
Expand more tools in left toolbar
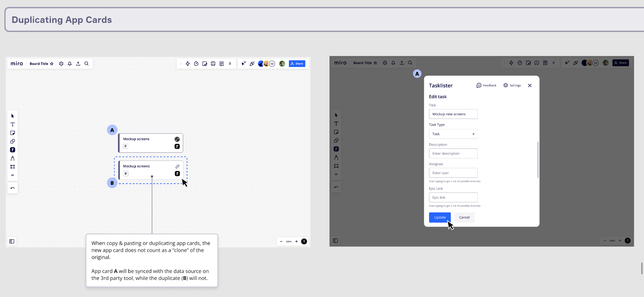pyautogui.click(x=12, y=175)
